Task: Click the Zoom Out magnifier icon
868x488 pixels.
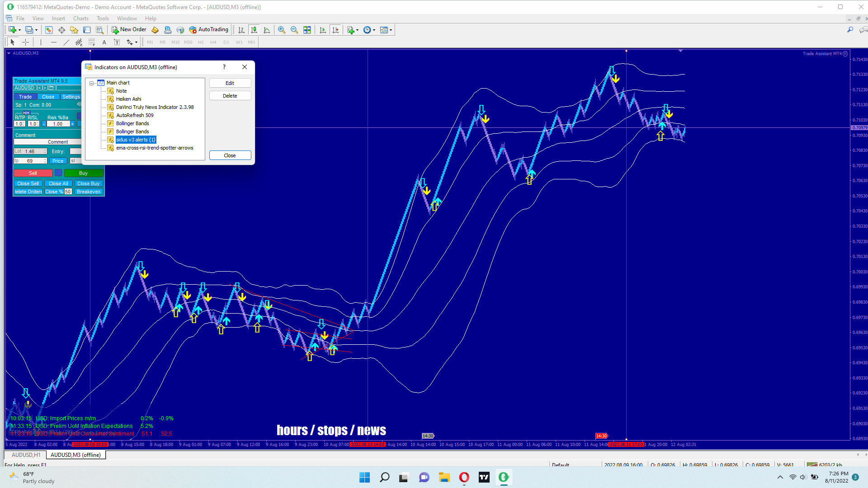Action: tap(294, 30)
